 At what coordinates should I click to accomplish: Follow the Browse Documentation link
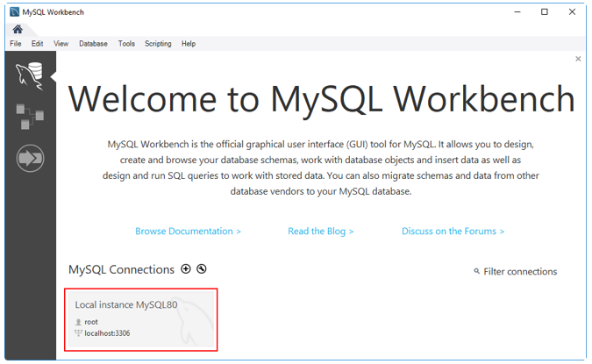point(188,232)
